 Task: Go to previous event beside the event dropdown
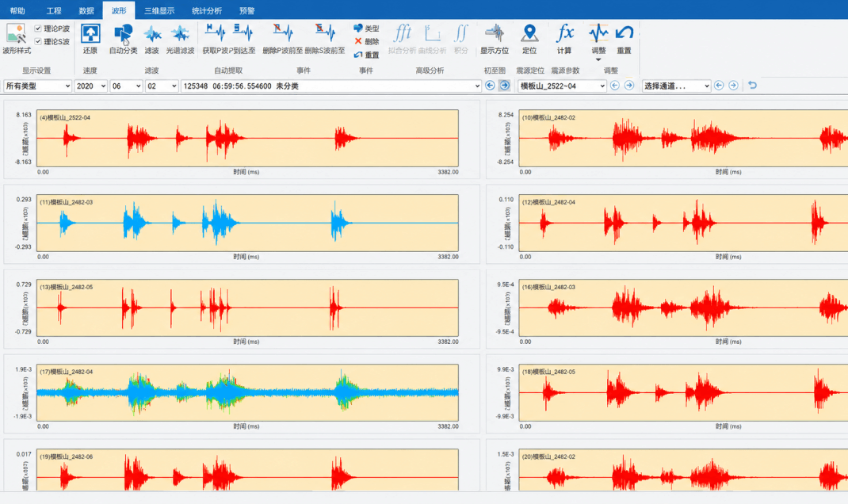490,86
